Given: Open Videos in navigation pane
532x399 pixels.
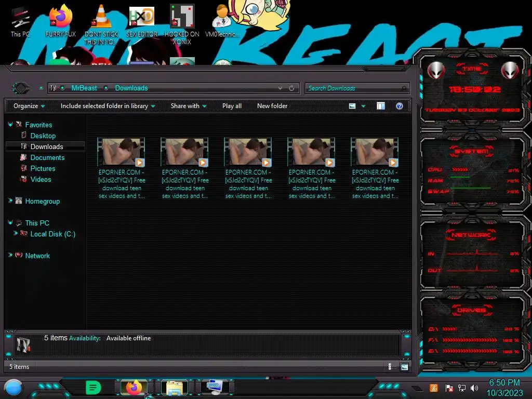Looking at the screenshot, I should (41, 179).
